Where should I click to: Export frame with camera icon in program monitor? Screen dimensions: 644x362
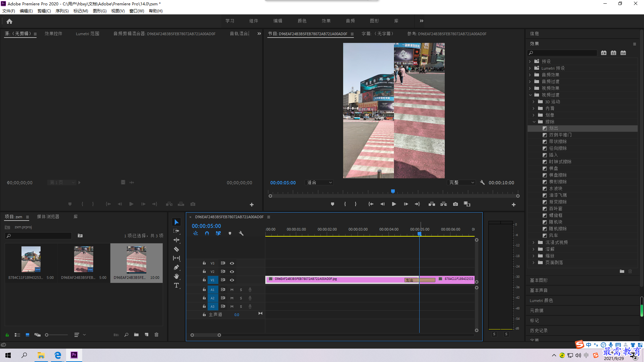point(455,204)
